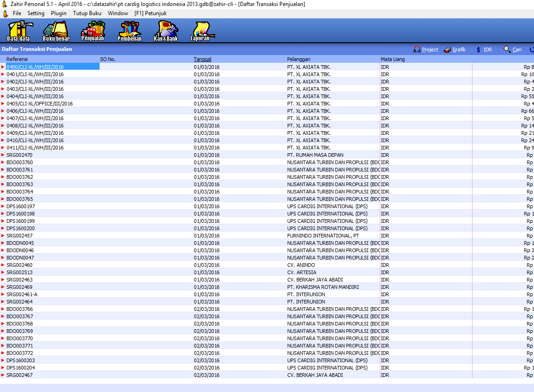534x392 pixels.
Task: Click red arrow beside DPS1600197 row
Action: click(3, 207)
